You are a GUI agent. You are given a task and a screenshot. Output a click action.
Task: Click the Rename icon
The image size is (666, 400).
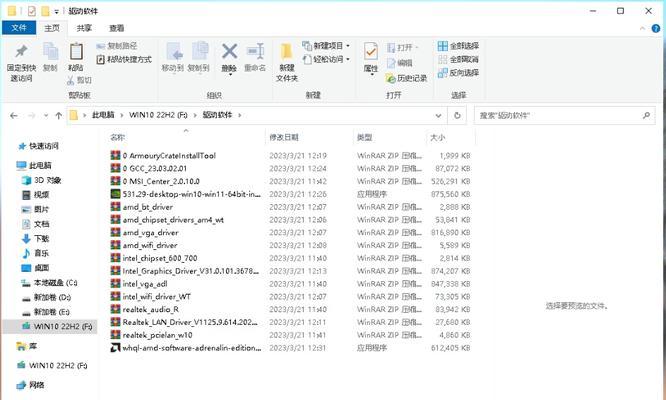255,51
